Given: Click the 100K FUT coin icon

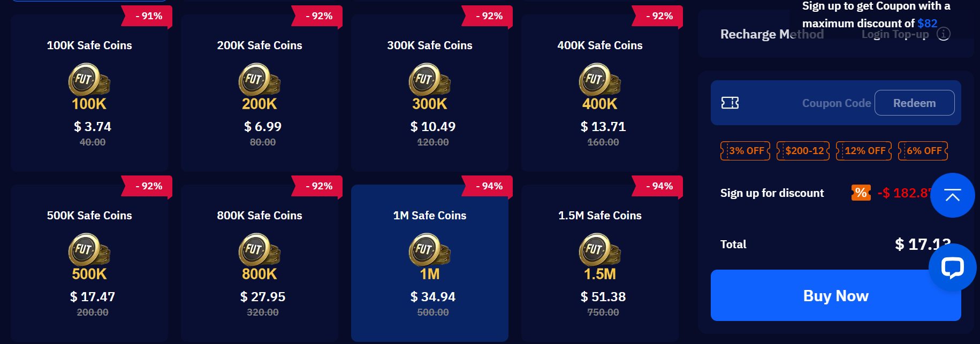Looking at the screenshot, I should point(89,80).
